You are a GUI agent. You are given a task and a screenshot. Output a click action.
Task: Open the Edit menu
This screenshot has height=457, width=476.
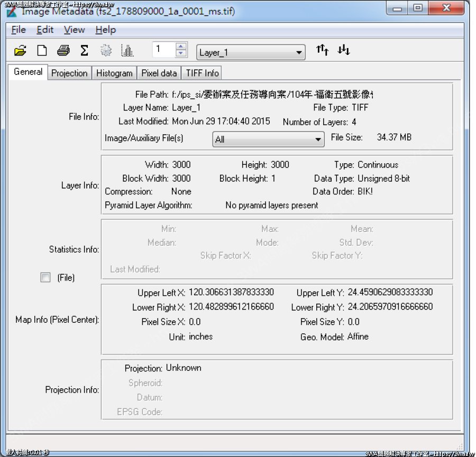(x=45, y=30)
